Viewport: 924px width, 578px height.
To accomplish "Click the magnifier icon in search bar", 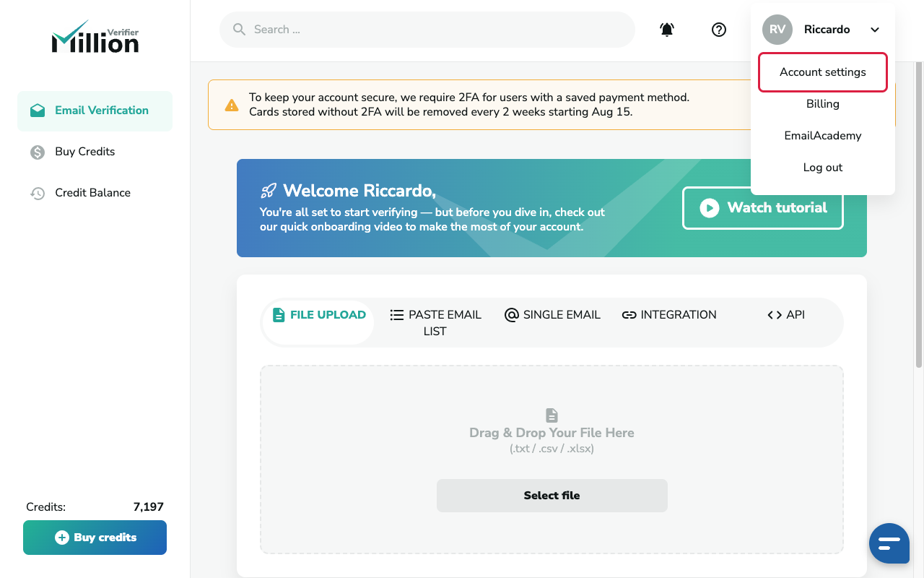I will tap(240, 30).
